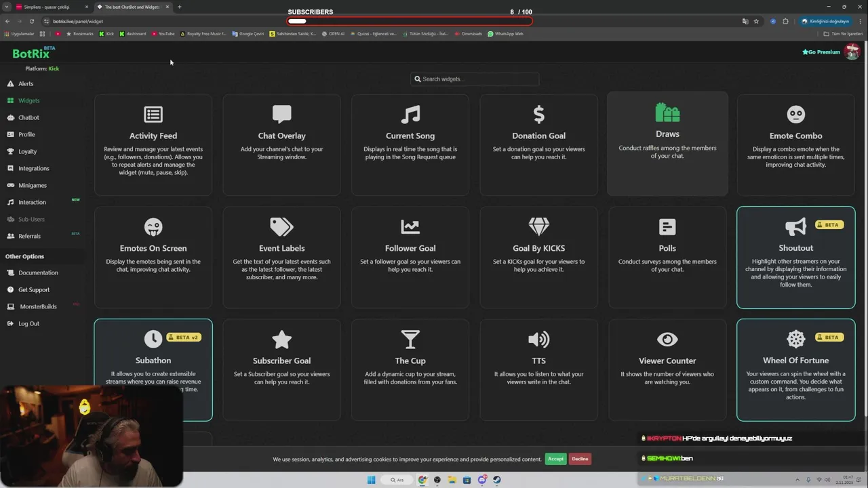Open the Goal By KICKS diamond icon
The height and width of the screenshot is (488, 868).
tap(538, 227)
